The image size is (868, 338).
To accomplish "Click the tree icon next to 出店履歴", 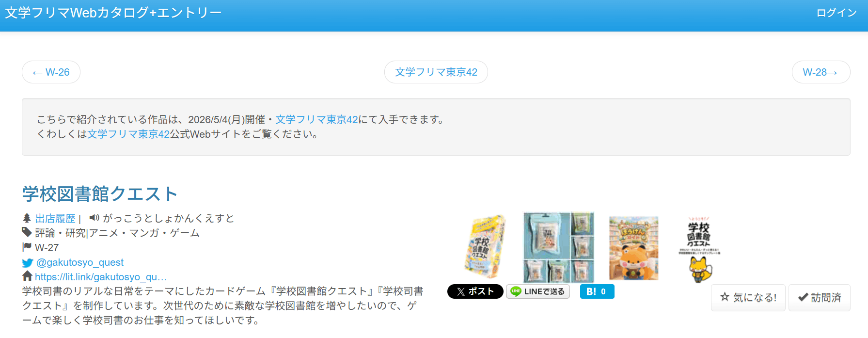I will tap(27, 218).
